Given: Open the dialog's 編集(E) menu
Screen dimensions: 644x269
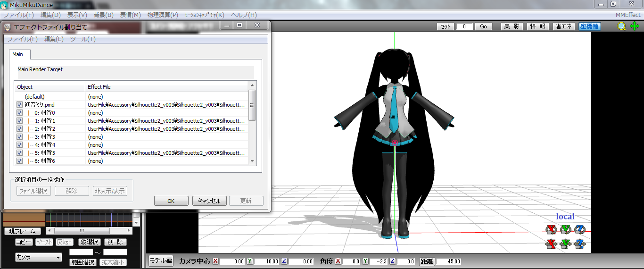Looking at the screenshot, I should pos(54,39).
